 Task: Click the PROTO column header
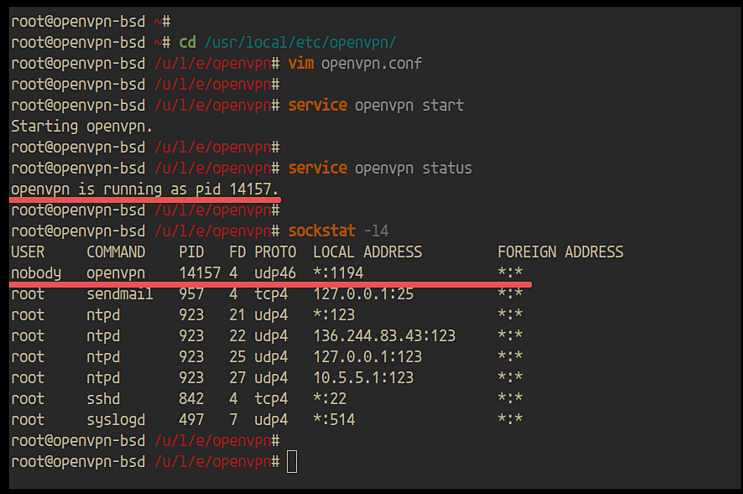pos(274,252)
